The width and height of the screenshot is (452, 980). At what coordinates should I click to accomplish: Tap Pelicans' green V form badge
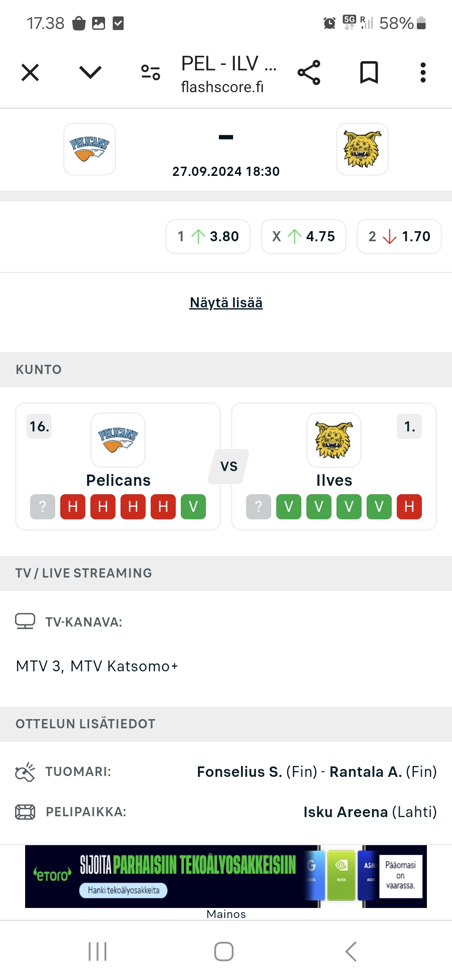[x=193, y=507]
